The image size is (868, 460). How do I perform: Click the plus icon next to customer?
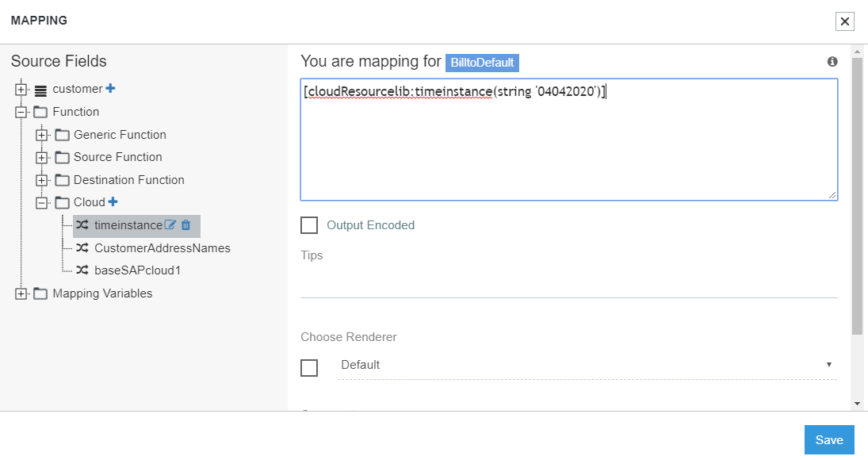coord(111,89)
